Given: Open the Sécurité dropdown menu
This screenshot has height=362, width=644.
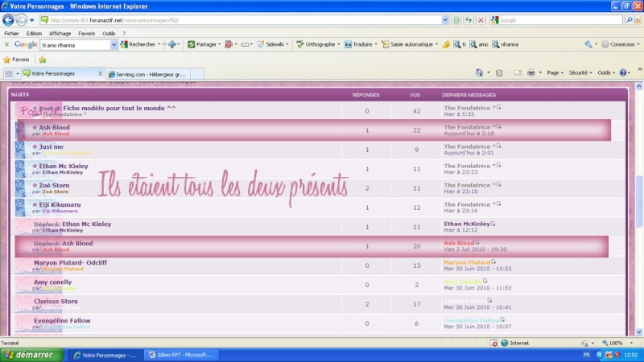Looking at the screenshot, I should (580, 72).
